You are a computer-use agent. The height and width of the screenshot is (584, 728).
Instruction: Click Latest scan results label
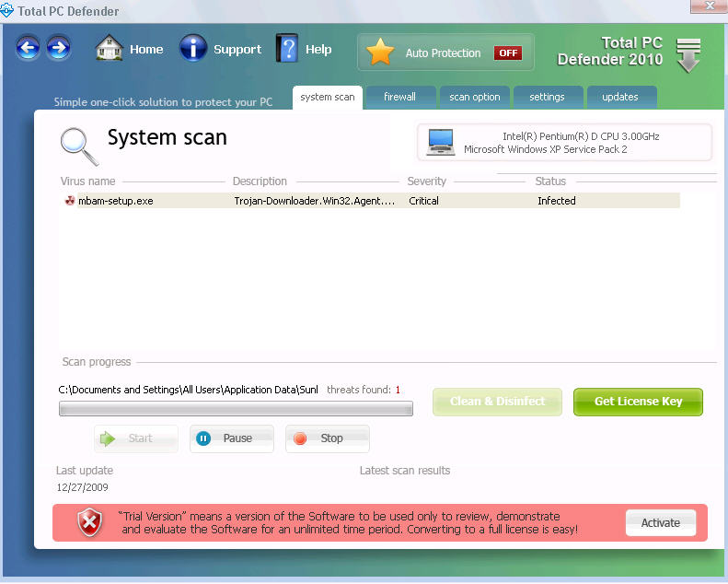click(x=405, y=471)
